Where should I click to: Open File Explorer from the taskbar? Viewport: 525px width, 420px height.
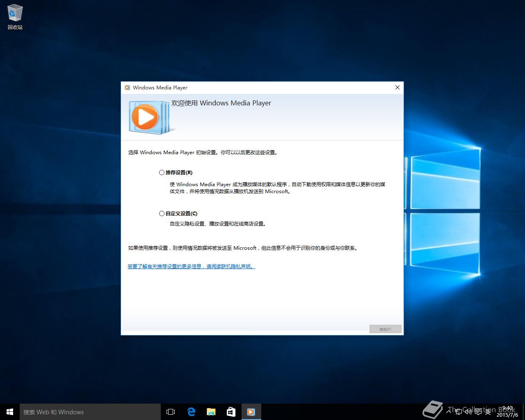pyautogui.click(x=211, y=412)
